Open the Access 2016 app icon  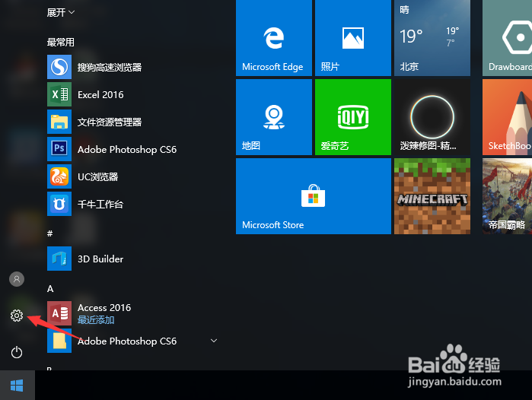pos(59,313)
